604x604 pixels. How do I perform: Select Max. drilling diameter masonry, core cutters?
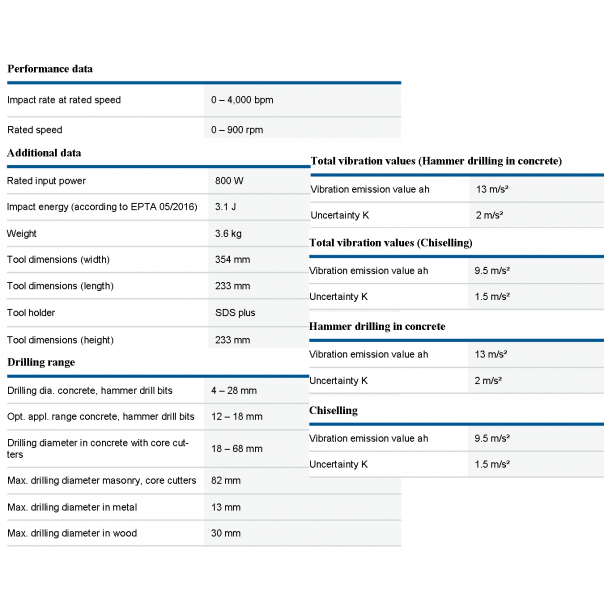click(x=102, y=481)
